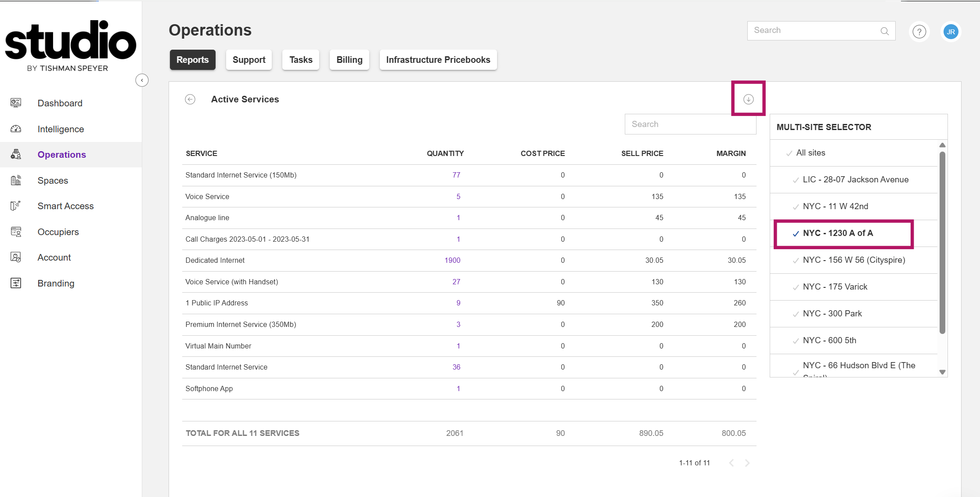Click the Intelligence gauge icon
The image size is (980, 497).
tap(16, 129)
